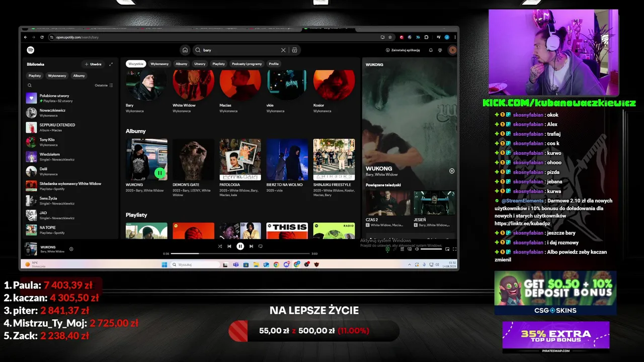Select the Wykonawcy search filter chip
Image resolution: width=644 pixels, height=362 pixels.
coord(159,64)
